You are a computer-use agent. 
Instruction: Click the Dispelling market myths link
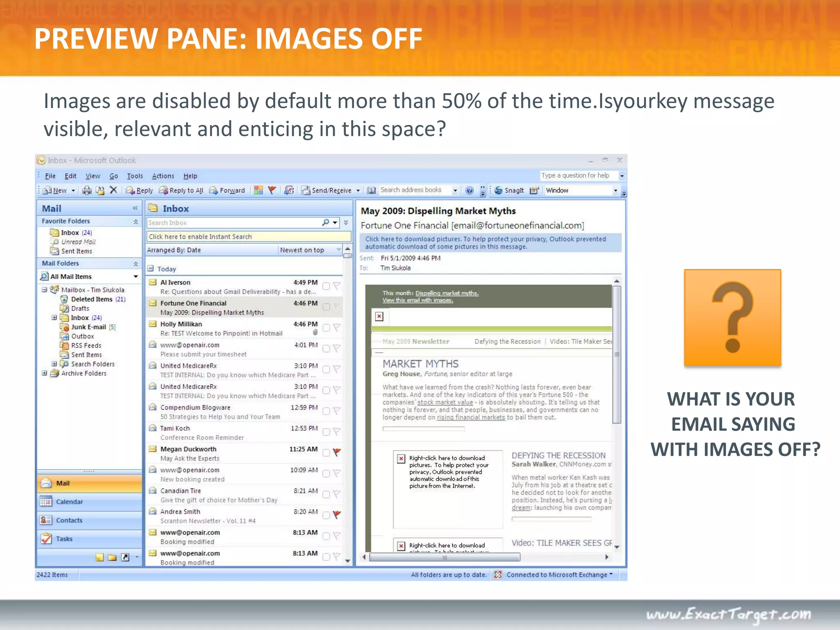[x=447, y=293]
